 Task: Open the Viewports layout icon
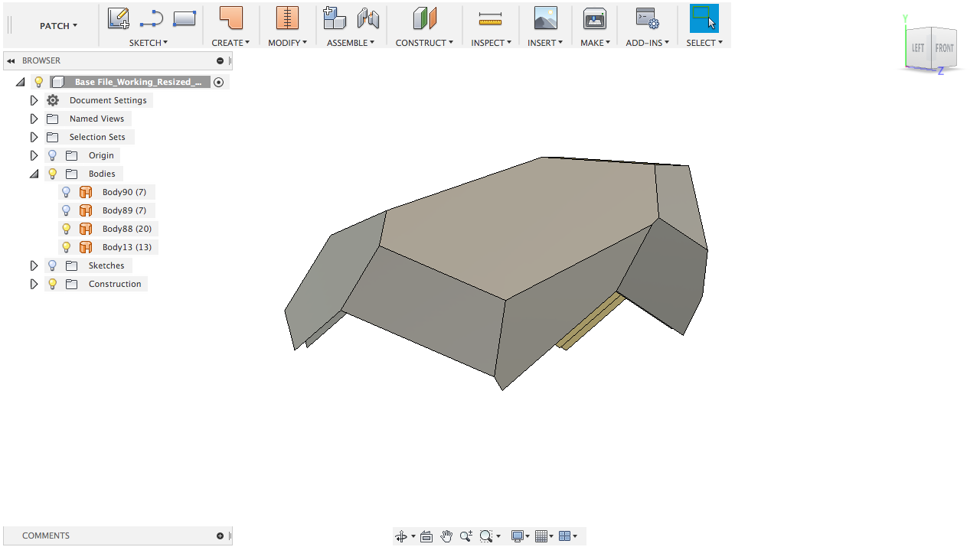[x=565, y=536]
